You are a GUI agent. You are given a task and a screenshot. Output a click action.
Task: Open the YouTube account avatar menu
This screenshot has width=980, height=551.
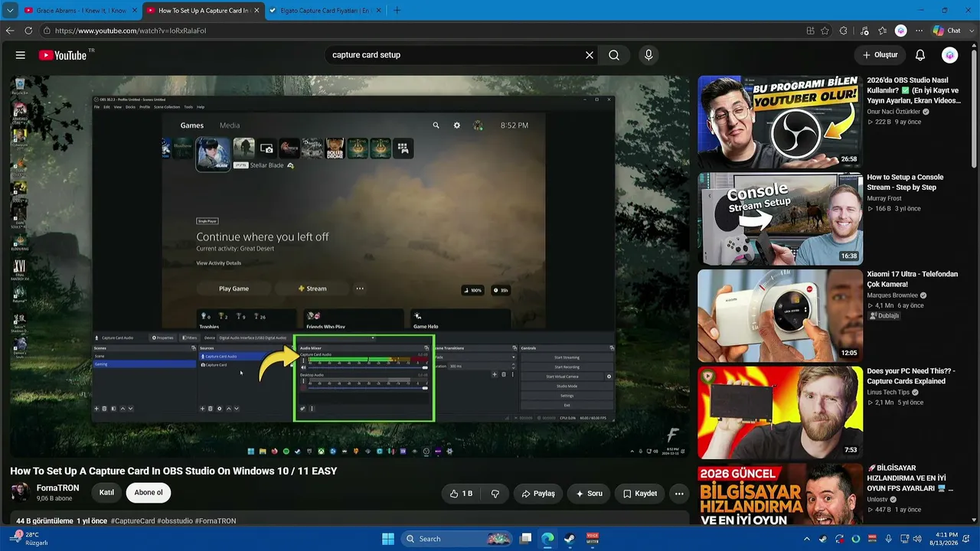[x=949, y=55]
